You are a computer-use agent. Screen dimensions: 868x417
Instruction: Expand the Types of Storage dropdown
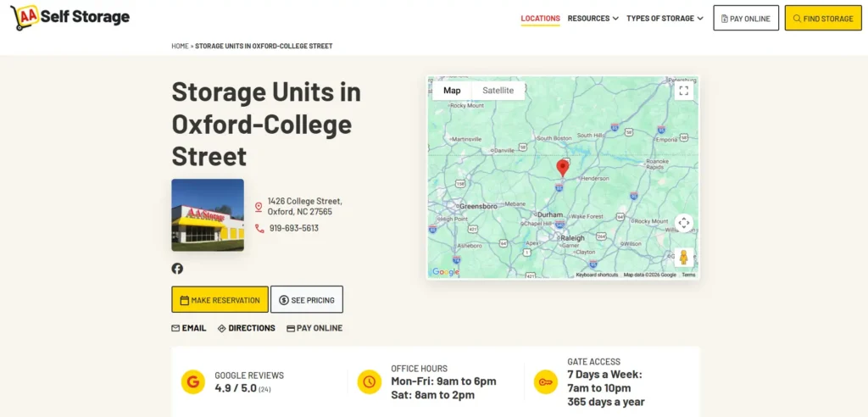(665, 19)
